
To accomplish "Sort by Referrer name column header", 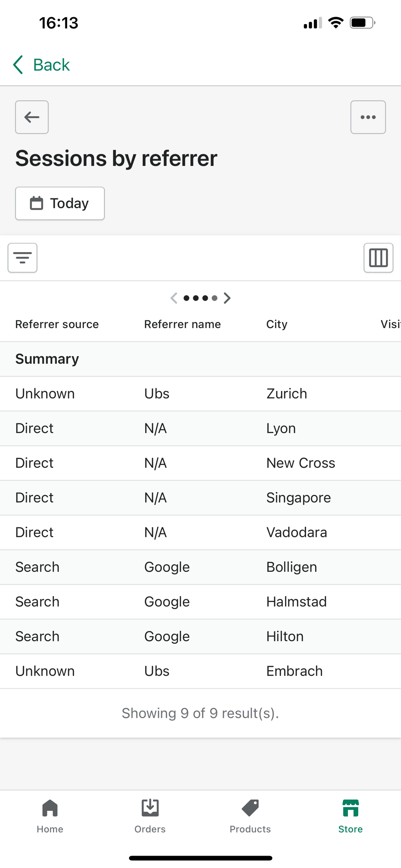I will 182,324.
